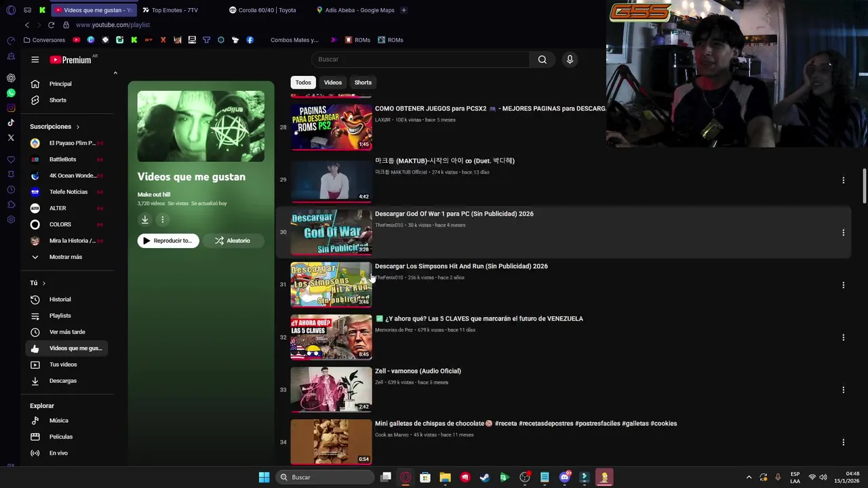Open more options for Zell vamonos video
Screen dimensions: 868x488
coord(843,390)
